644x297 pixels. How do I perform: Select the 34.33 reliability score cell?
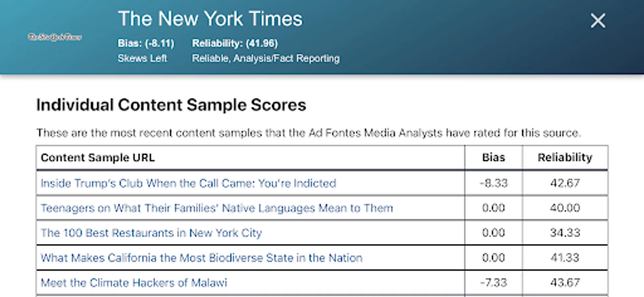(x=565, y=233)
